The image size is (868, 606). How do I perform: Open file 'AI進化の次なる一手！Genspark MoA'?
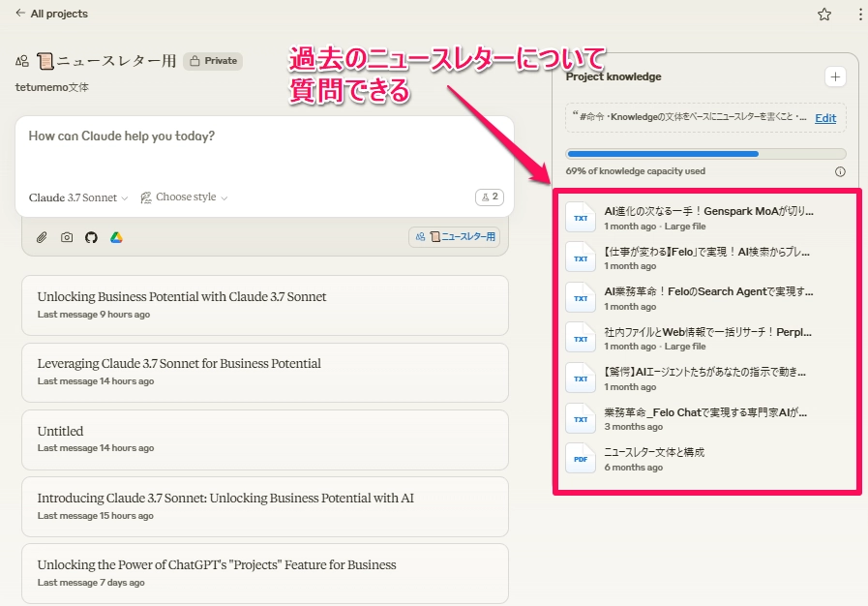click(704, 218)
